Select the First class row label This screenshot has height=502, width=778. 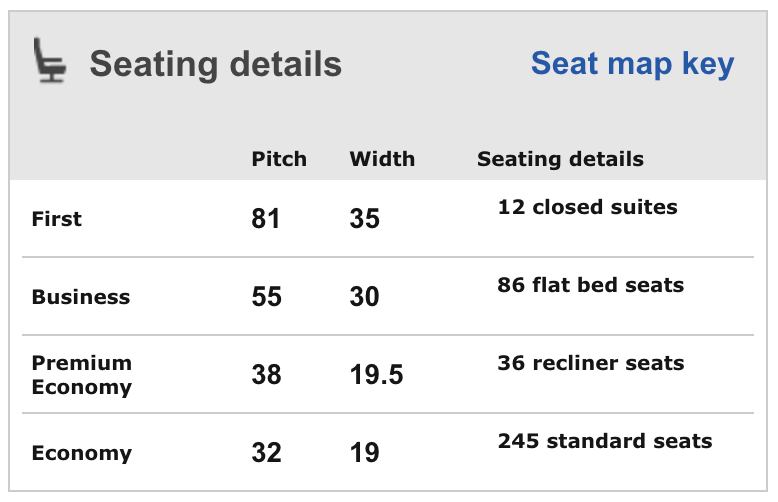57,218
